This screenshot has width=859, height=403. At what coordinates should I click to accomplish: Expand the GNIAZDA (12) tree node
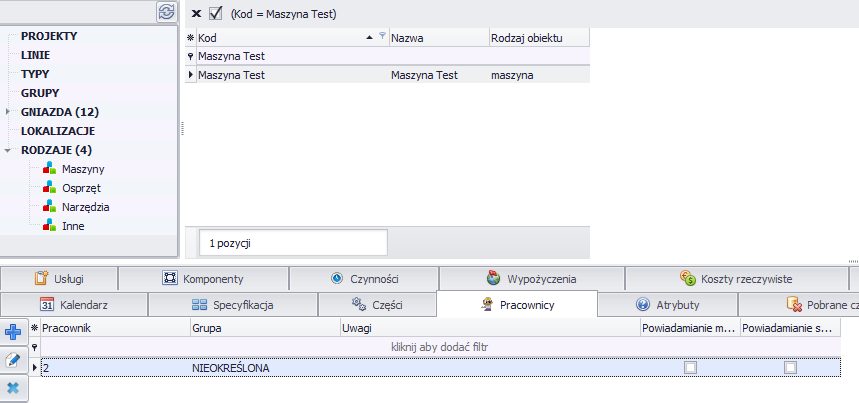[x=8, y=112]
